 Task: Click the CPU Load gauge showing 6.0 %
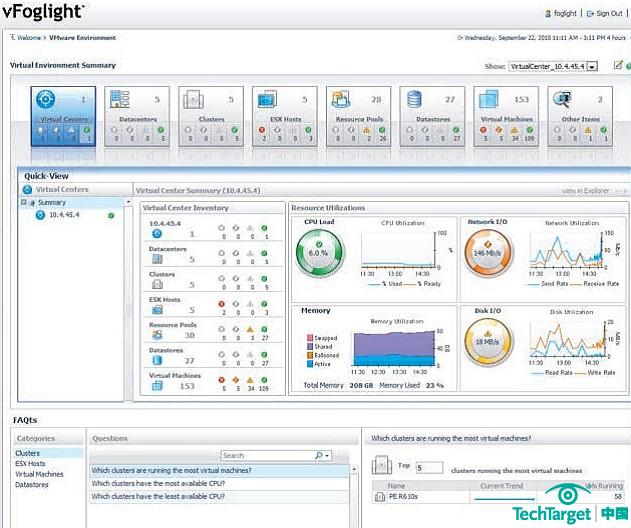pyautogui.click(x=319, y=252)
